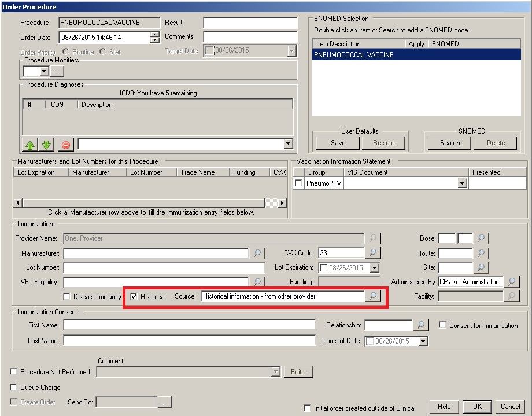Click the green down arrow diagnosis button
This screenshot has height=416, width=532.
pyautogui.click(x=46, y=145)
